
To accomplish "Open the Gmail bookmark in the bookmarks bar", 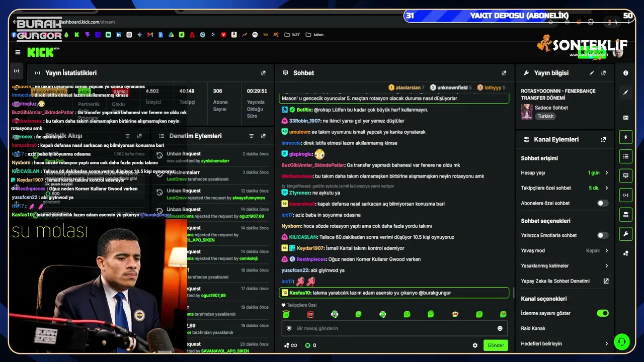I will pyautogui.click(x=150, y=35).
